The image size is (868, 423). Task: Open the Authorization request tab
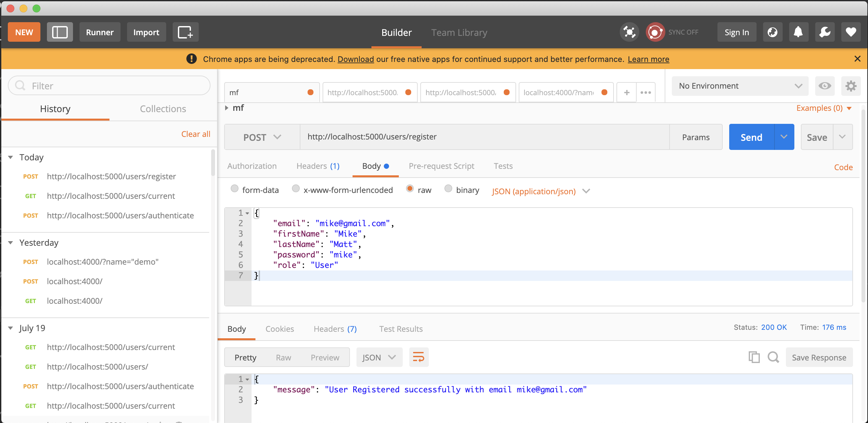click(x=252, y=166)
